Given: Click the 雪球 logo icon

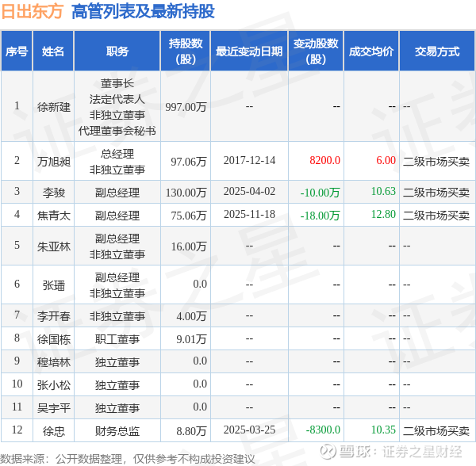Looking at the screenshot, I should 328,452.
